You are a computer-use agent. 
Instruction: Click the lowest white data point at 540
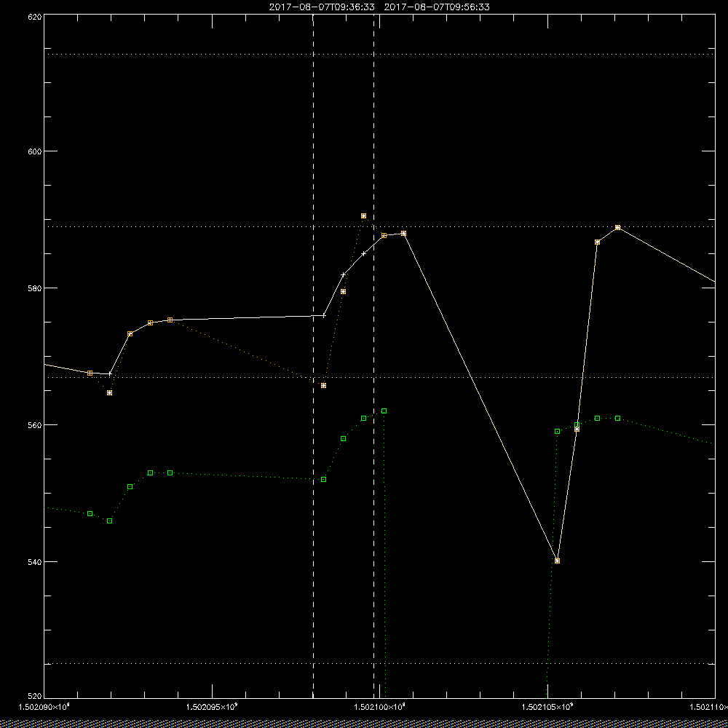pyautogui.click(x=557, y=561)
